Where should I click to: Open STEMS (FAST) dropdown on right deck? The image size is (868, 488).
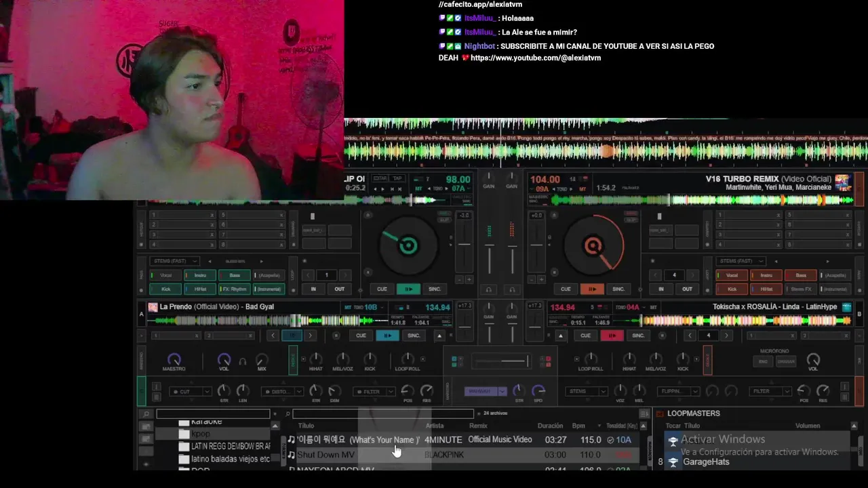tap(741, 261)
